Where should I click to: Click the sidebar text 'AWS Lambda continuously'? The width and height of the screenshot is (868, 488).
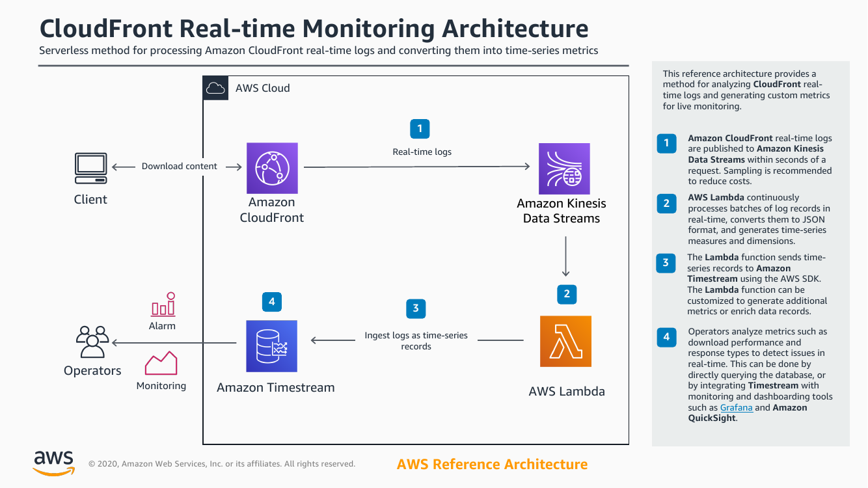(744, 197)
